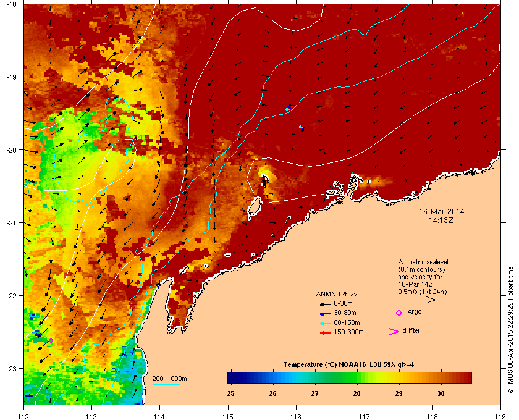Screen dimensions: 519x420
Task: Click the 'ANMN 12h av.' legend heading
Action: [337, 294]
